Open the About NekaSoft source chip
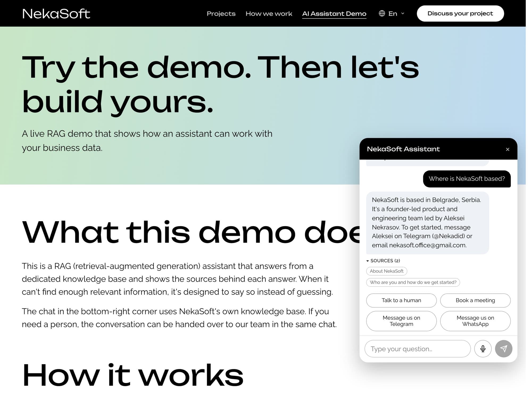This screenshot has height=399, width=532. (x=386, y=271)
